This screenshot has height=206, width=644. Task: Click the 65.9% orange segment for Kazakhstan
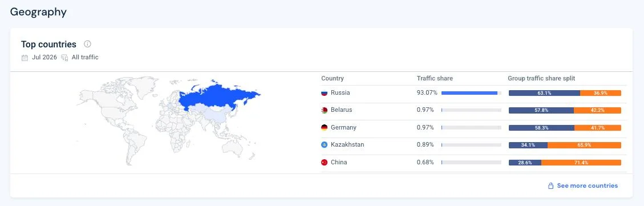[584, 145]
